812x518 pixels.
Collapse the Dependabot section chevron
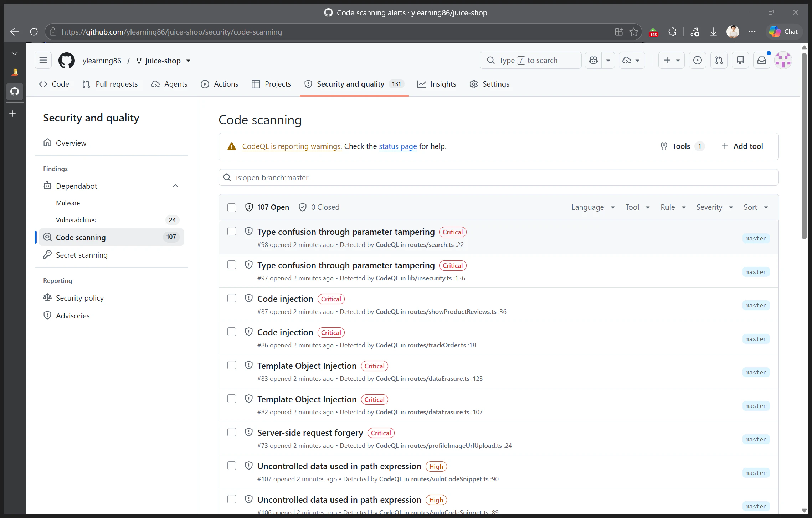coord(175,186)
